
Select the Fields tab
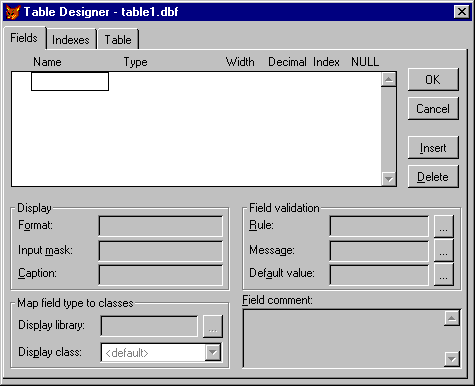(24, 38)
